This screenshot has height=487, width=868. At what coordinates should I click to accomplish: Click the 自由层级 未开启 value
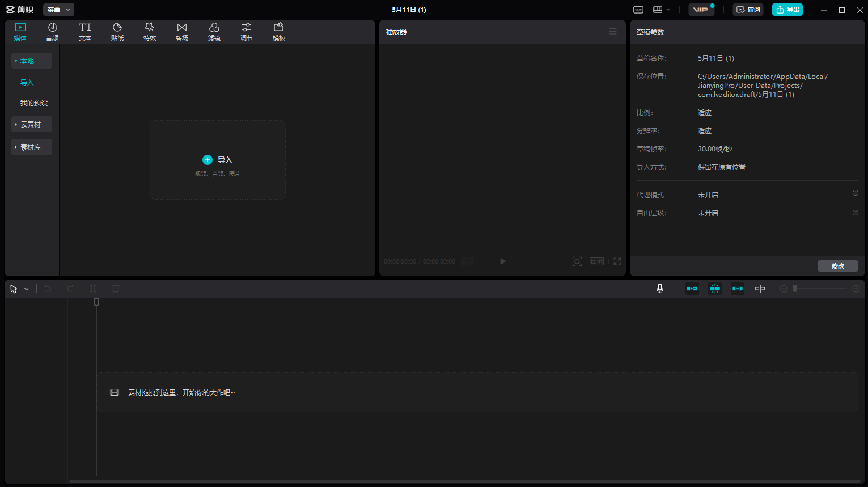(708, 213)
